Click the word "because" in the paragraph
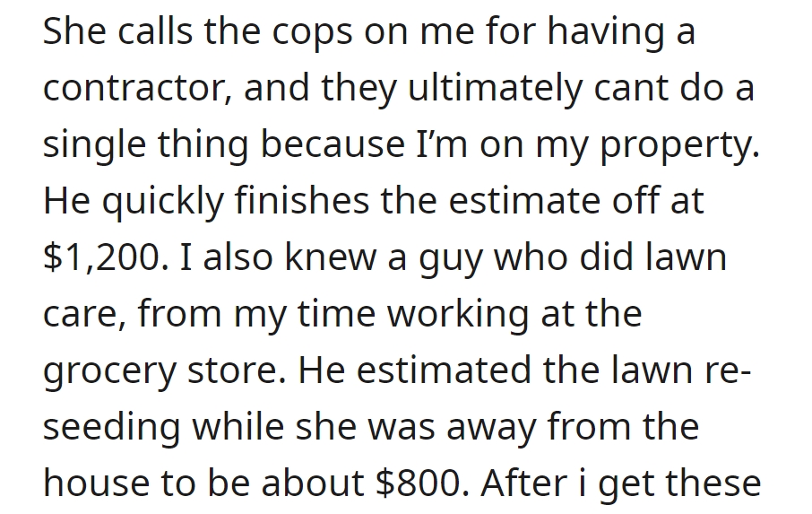 pos(332,144)
